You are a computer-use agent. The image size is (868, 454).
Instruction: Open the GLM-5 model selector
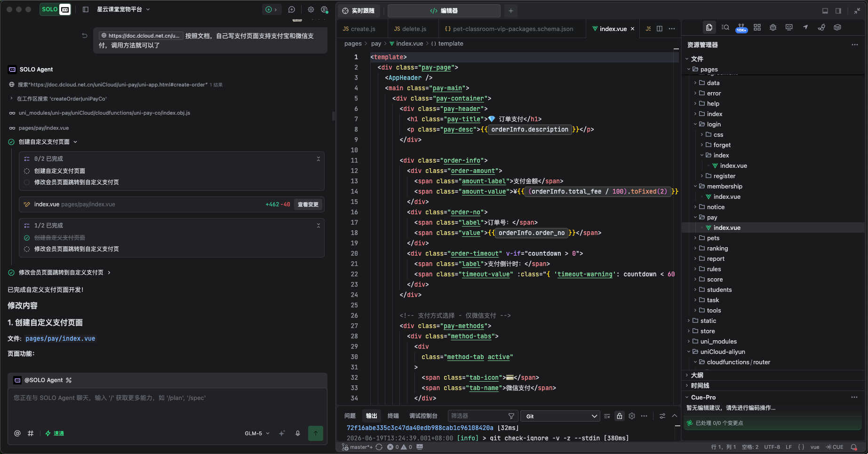click(257, 433)
